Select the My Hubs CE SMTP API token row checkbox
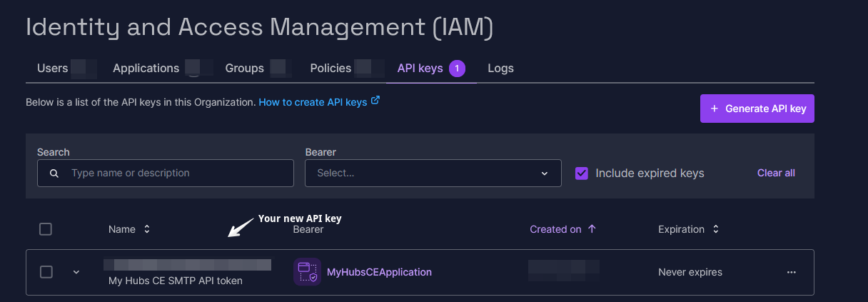Viewport: 868px width, 302px height. [46, 272]
